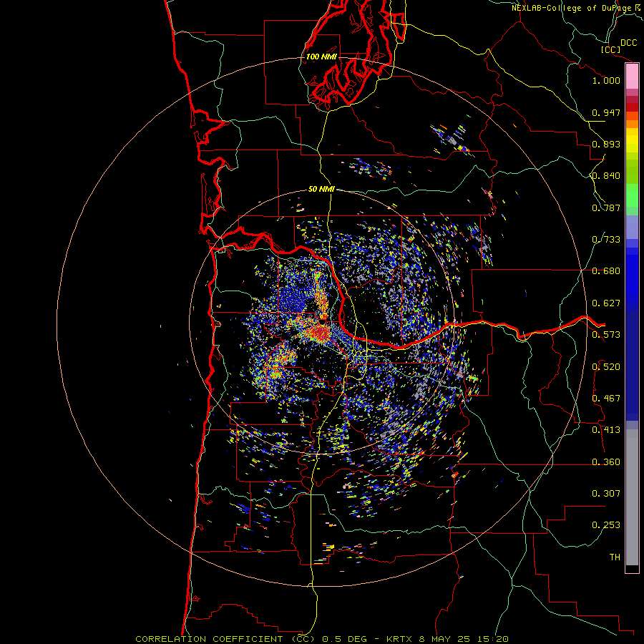Click the 0.413 legend value
This screenshot has height=644, width=644.
tap(606, 430)
